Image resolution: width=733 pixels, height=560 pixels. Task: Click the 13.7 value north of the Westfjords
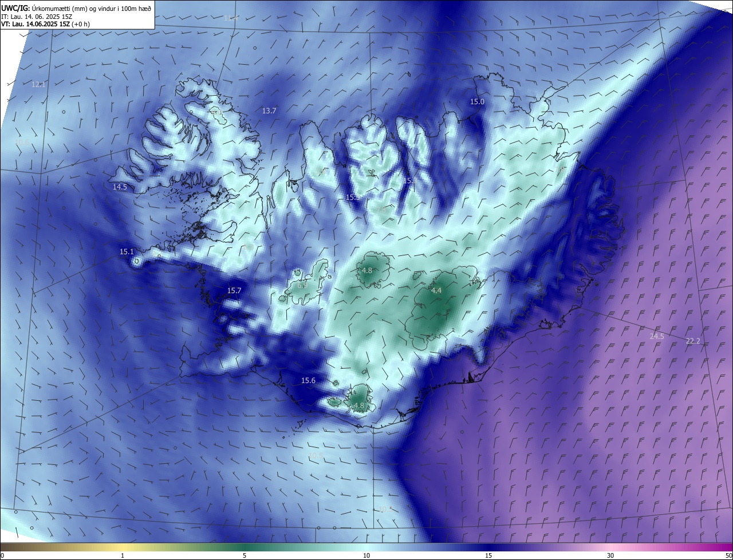coord(269,111)
